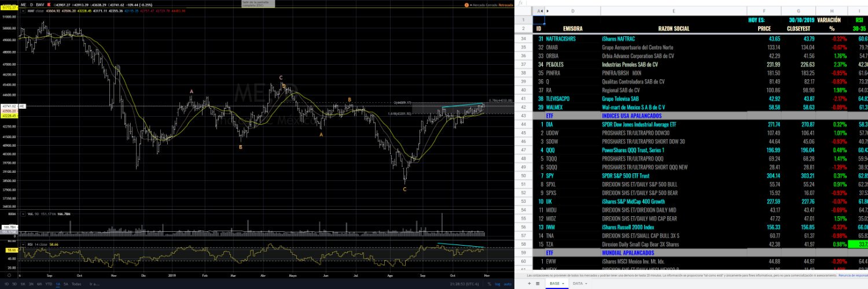Toggle percent scale on the chart
Image resolution: width=868 pixels, height=289 pixels.
click(x=490, y=284)
